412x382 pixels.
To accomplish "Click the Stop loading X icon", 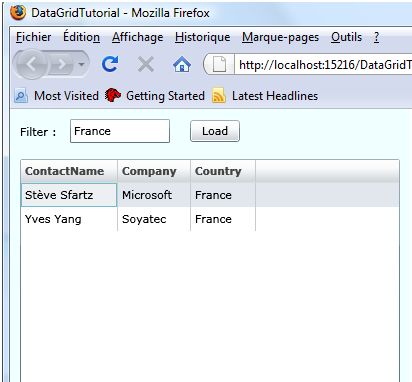I will [x=146, y=64].
